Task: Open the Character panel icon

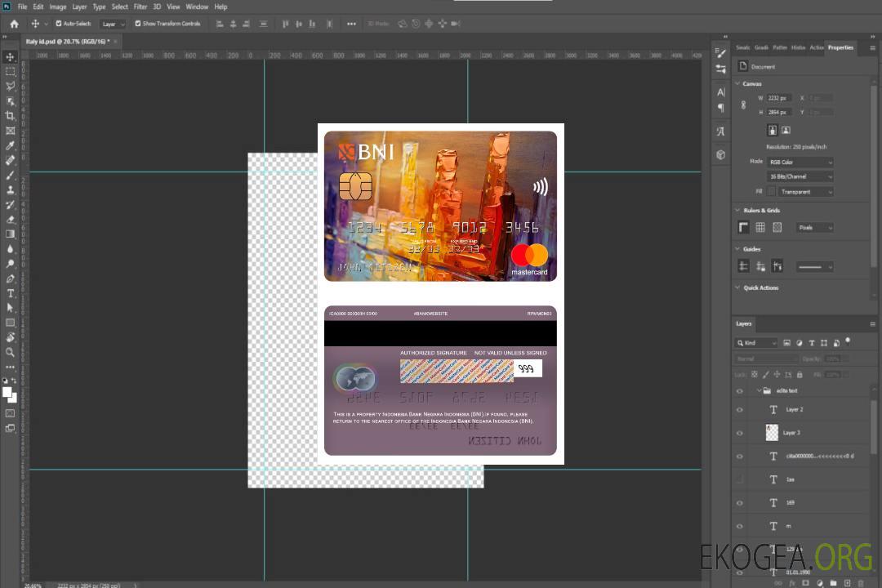Action: click(720, 92)
